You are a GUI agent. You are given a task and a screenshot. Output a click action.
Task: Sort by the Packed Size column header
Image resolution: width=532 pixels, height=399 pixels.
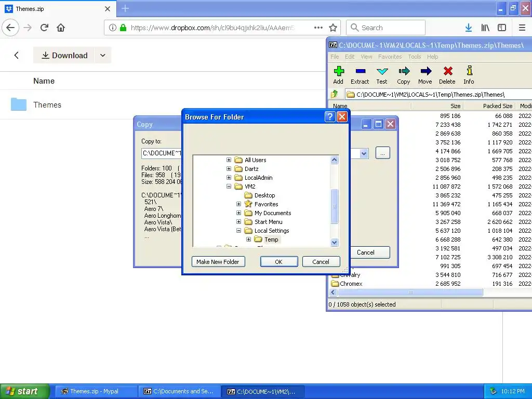pos(488,106)
